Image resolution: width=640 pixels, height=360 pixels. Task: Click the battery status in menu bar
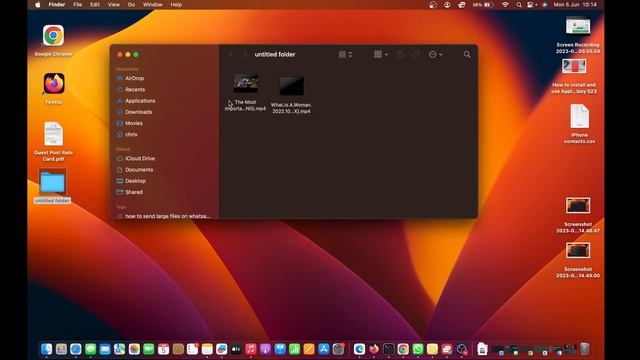pyautogui.click(x=483, y=4)
